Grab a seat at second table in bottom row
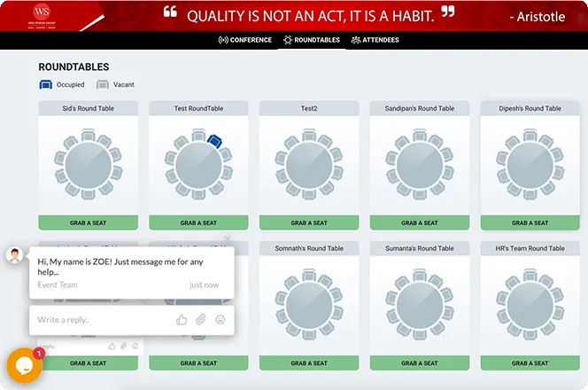Viewport: 588px width, 390px height. (198, 363)
